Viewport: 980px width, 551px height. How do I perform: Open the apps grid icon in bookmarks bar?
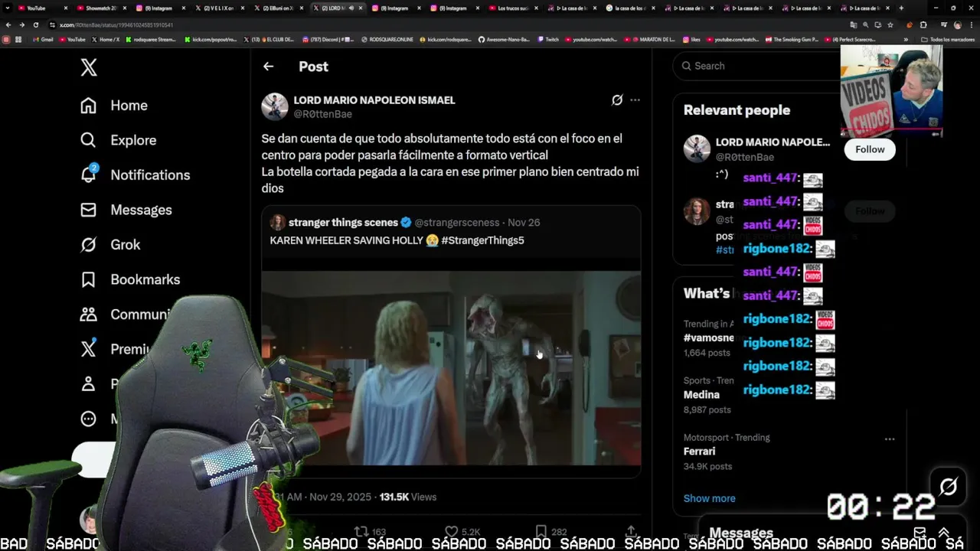(x=18, y=39)
